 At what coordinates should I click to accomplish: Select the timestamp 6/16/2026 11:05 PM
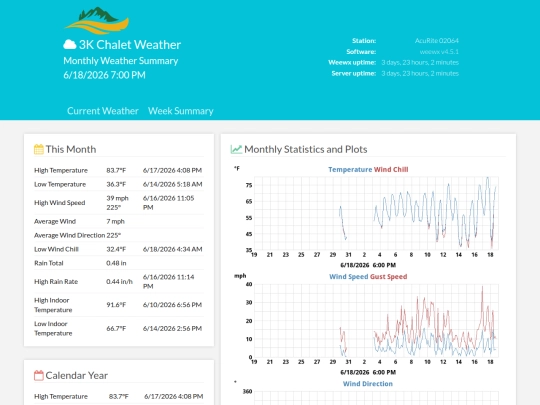coord(168,202)
